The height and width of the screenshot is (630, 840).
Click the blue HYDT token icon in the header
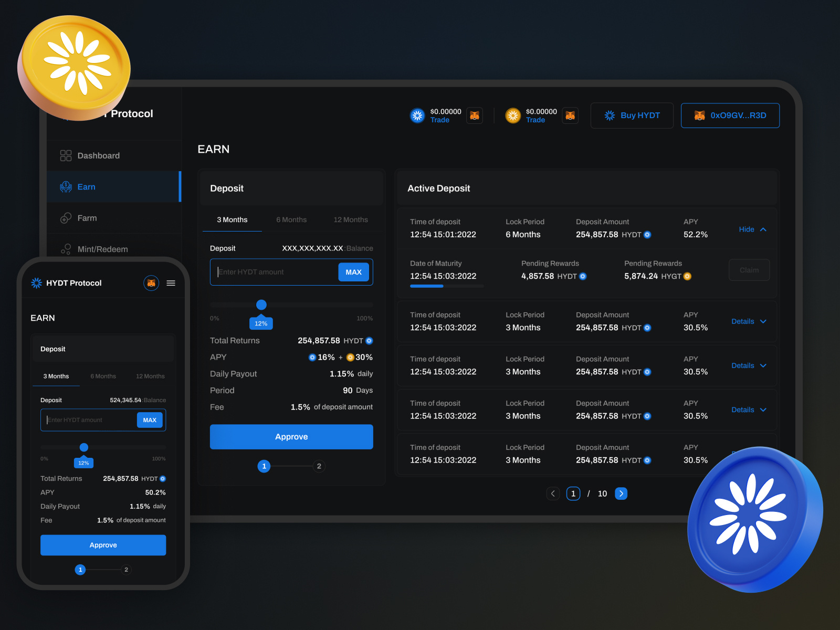417,115
